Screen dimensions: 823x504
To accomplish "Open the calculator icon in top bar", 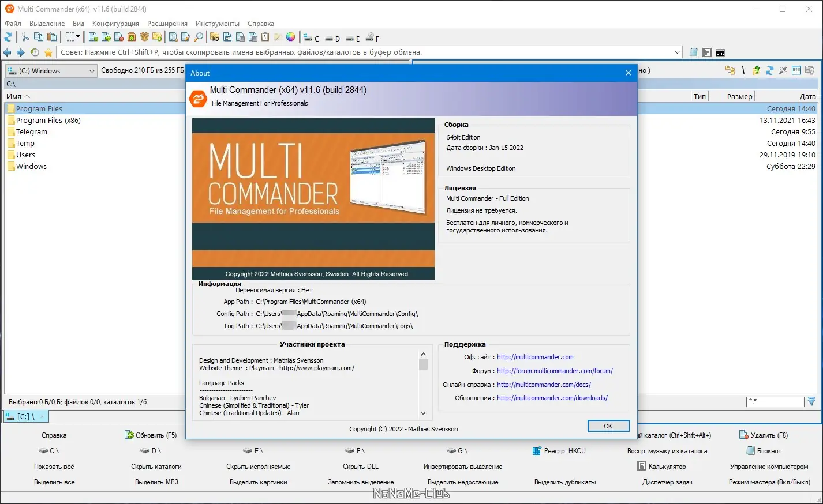I will (707, 52).
